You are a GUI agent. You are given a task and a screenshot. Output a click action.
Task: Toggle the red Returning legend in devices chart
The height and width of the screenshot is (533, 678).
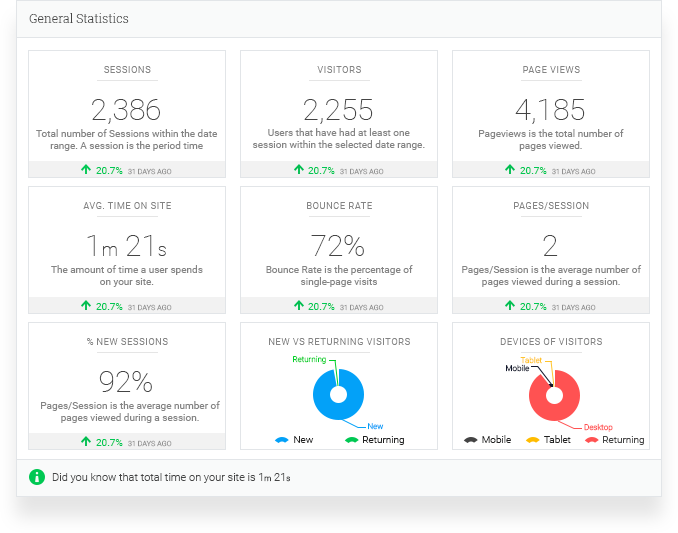pos(613,440)
